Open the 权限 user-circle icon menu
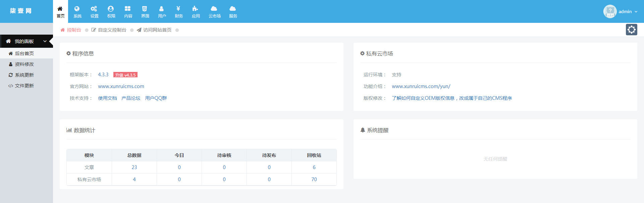 tap(111, 11)
